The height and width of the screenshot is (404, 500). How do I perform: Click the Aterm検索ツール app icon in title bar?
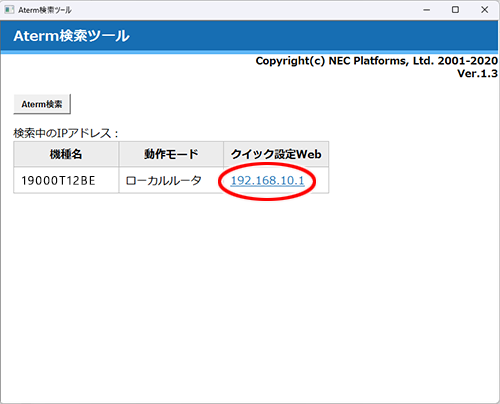point(9,10)
